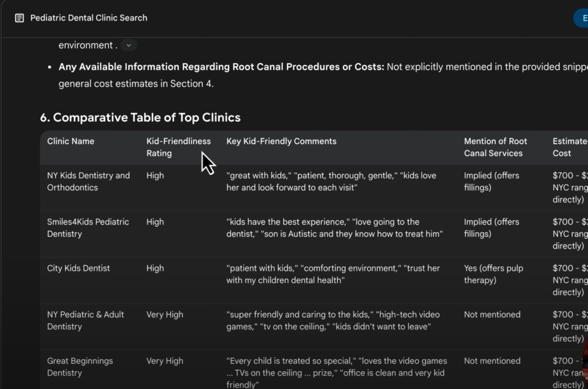The image size is (588, 389).
Task: Click the "Any Available Information Regarding Root Canal" bullet
Action: (x=221, y=67)
